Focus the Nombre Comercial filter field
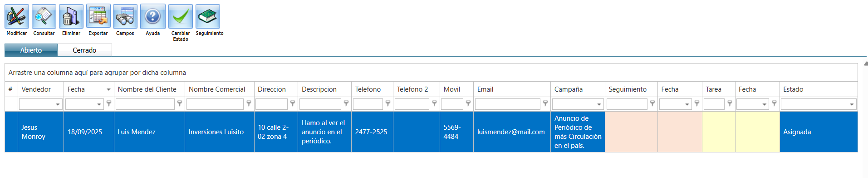Viewport: 868px width, 186px height. click(215, 104)
